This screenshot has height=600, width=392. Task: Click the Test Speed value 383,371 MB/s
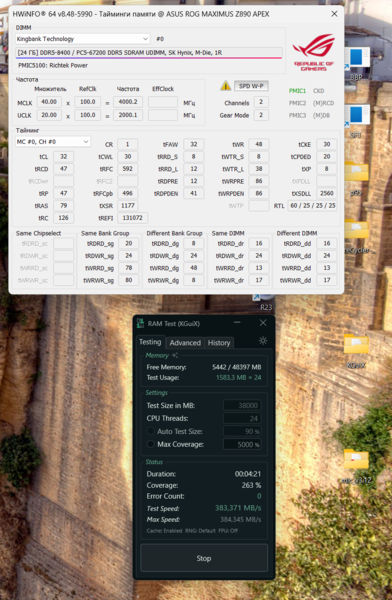[x=238, y=508]
